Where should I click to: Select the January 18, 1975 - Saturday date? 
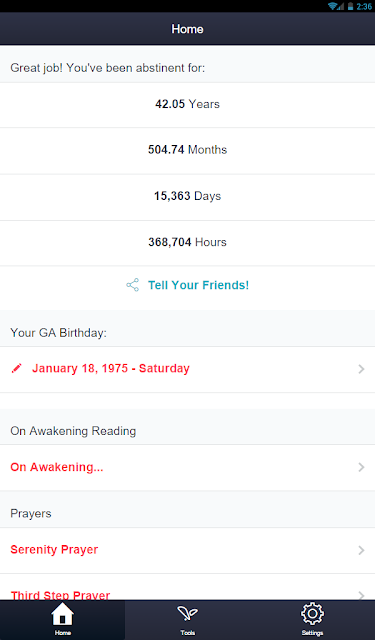[x=111, y=369]
